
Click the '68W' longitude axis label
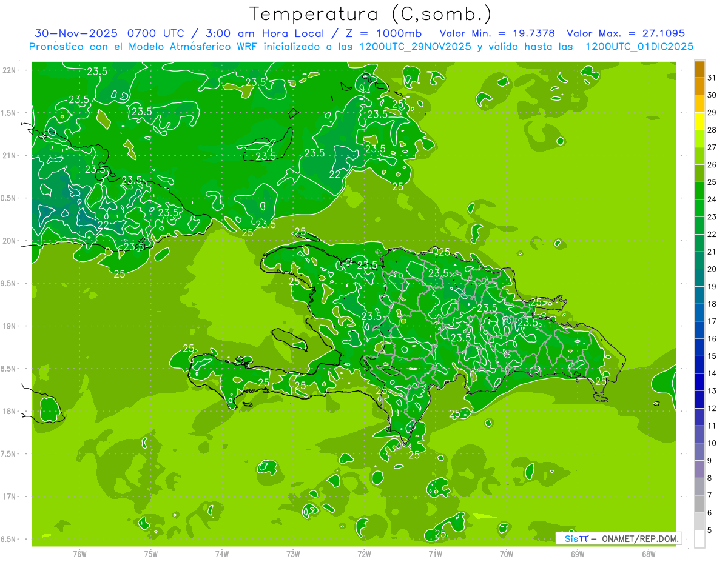649,554
